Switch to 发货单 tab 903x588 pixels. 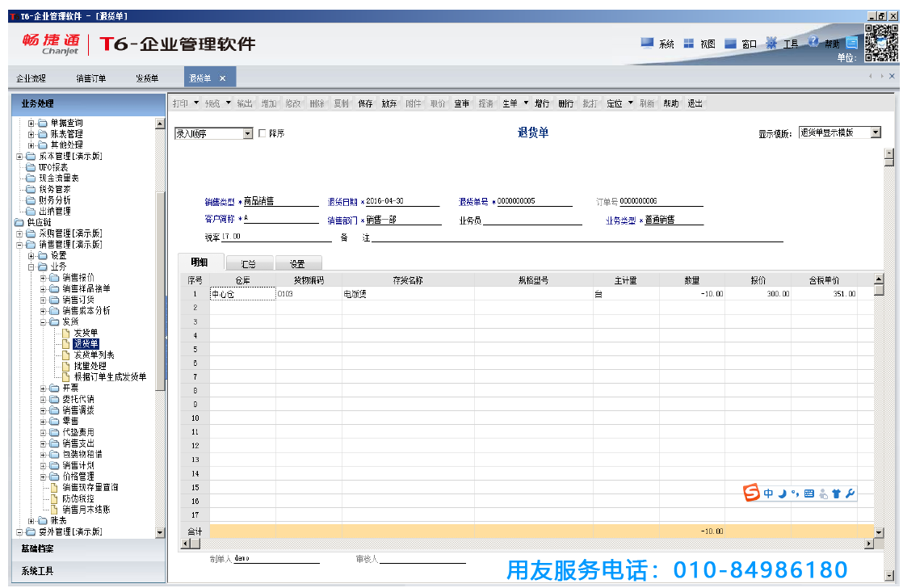[147, 78]
